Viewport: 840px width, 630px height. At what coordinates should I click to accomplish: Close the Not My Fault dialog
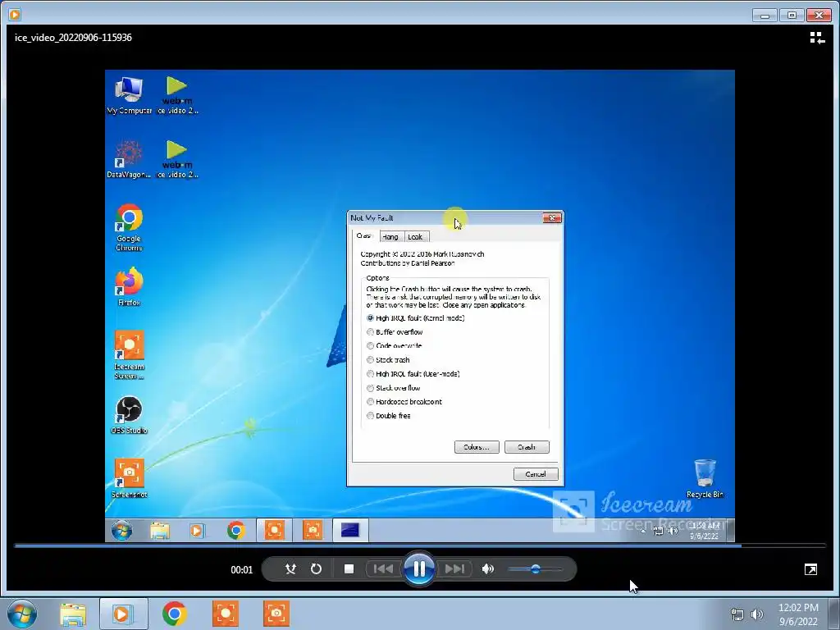click(552, 217)
